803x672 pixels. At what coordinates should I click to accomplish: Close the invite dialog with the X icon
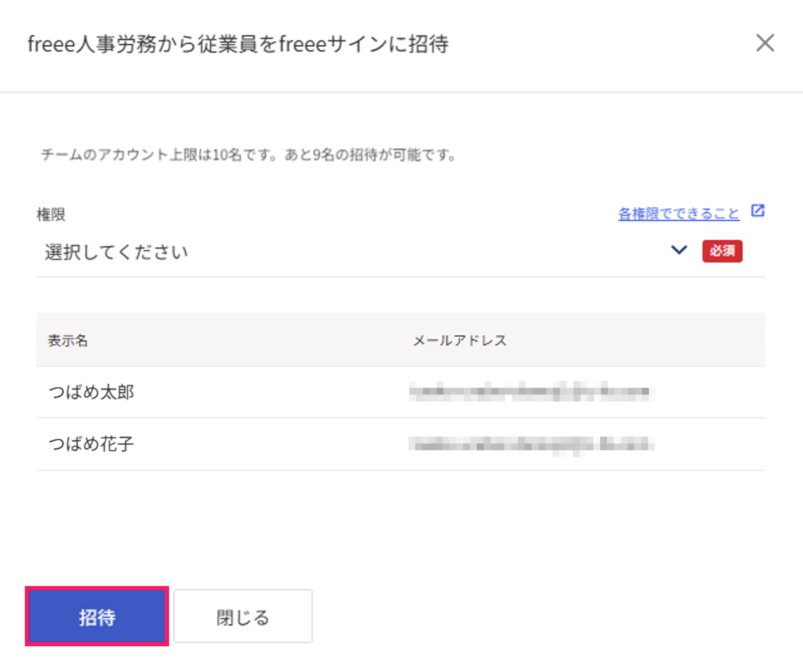coord(765,43)
